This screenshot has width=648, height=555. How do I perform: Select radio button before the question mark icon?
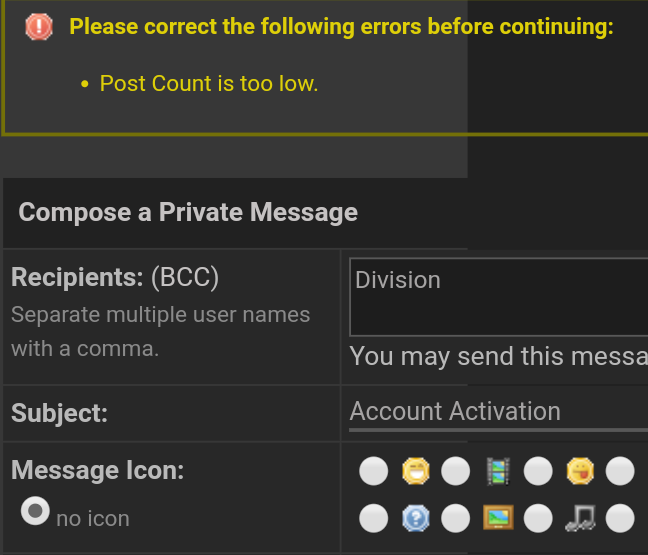tap(374, 518)
